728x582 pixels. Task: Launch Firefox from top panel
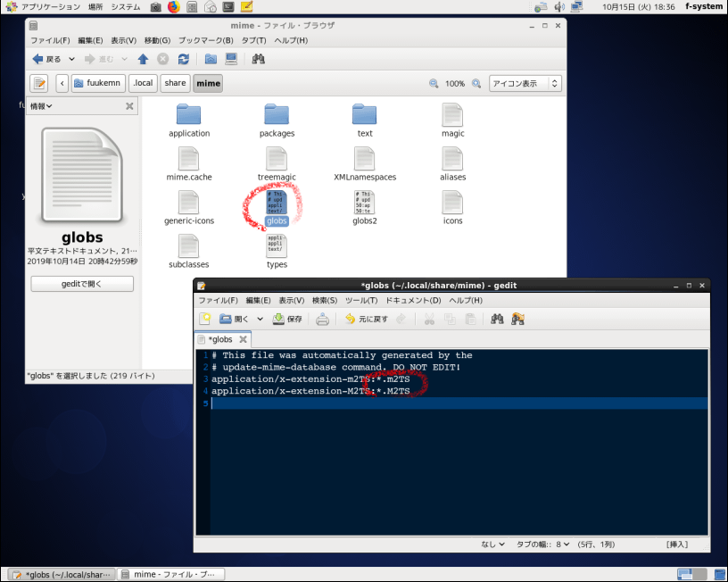[174, 7]
